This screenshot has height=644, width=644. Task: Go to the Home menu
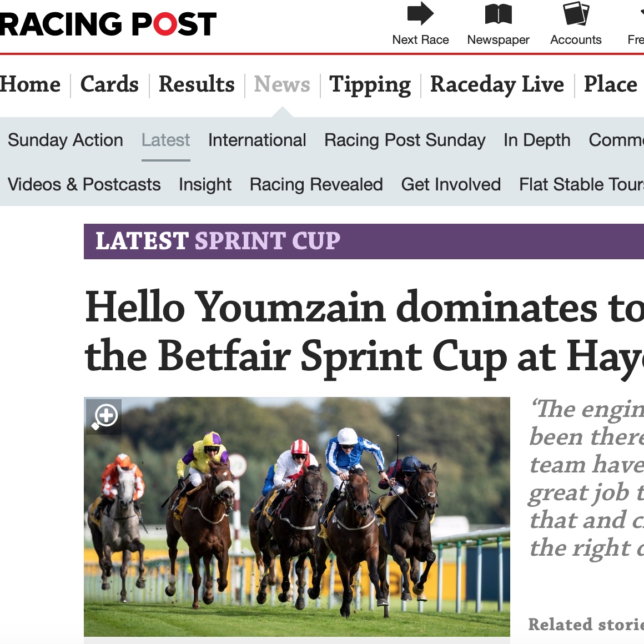pos(31,84)
